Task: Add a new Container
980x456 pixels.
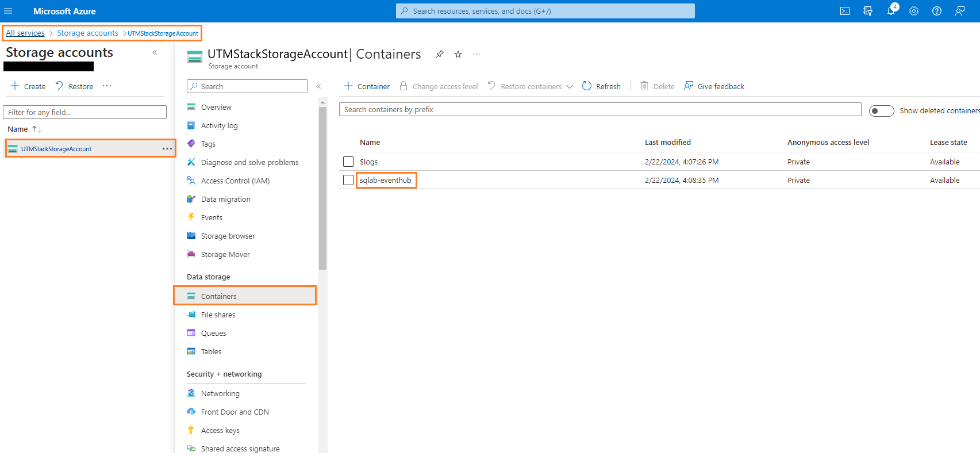Action: [367, 86]
